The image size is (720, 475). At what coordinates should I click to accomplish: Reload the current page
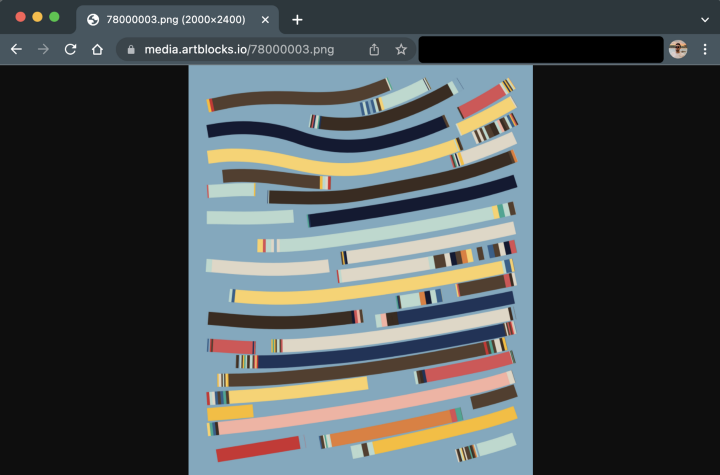70,49
